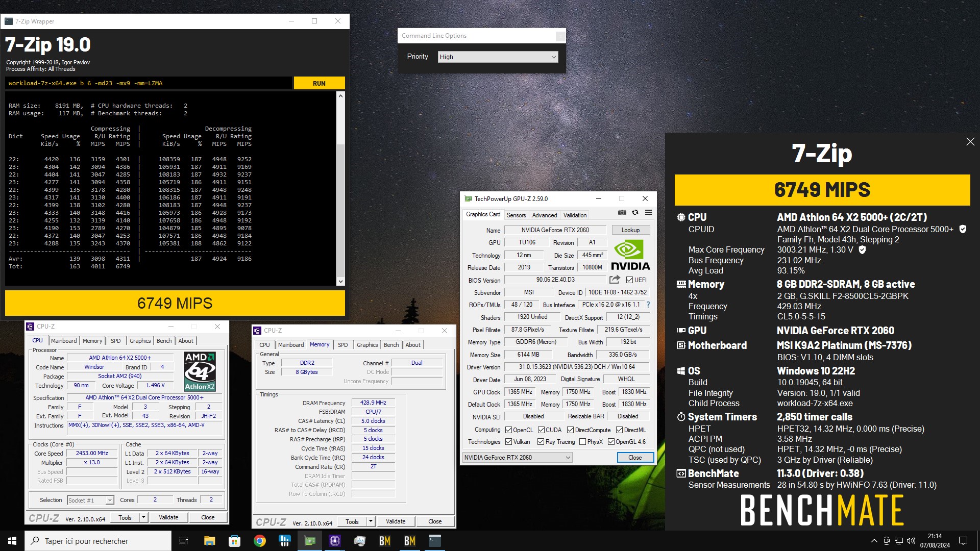The image size is (980, 551).
Task: Click the AMD Athlon 64 X2 logo in CPU-Z
Action: click(x=200, y=371)
